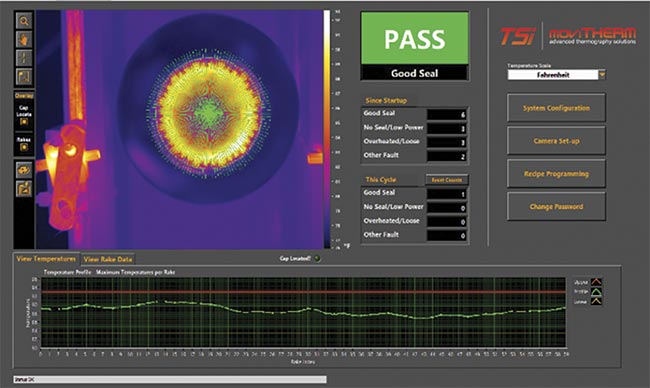Viewport: 650px width, 388px height.
Task: Click the green temperature profile line in chart
Action: pos(303,310)
